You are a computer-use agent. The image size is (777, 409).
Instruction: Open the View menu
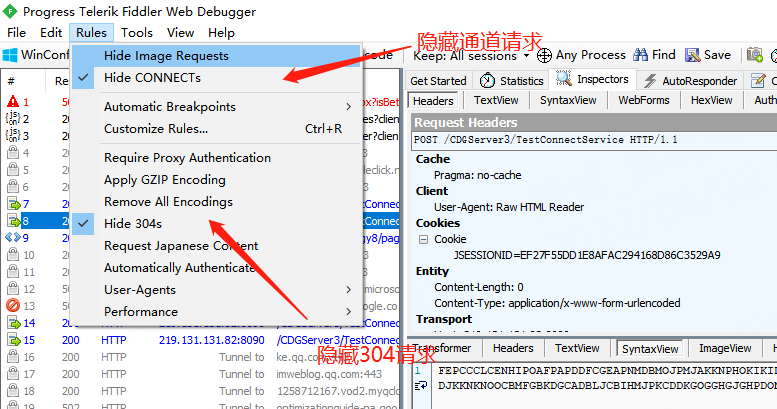click(x=180, y=33)
